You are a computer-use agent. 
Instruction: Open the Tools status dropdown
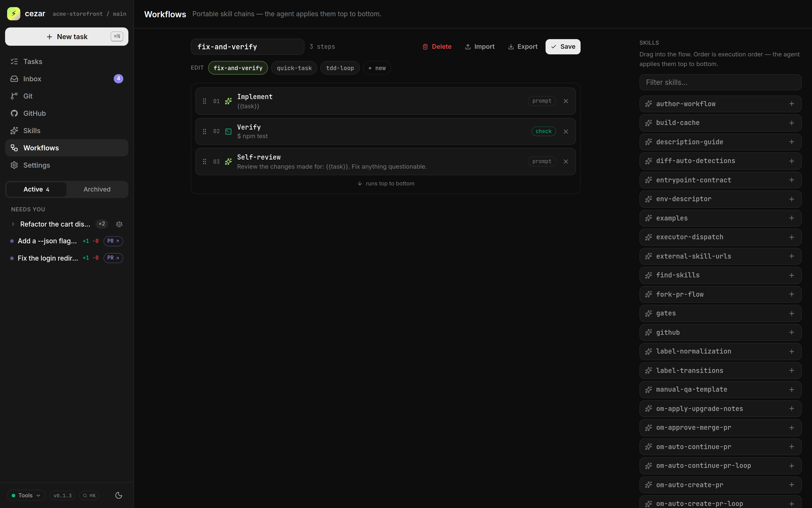click(26, 495)
